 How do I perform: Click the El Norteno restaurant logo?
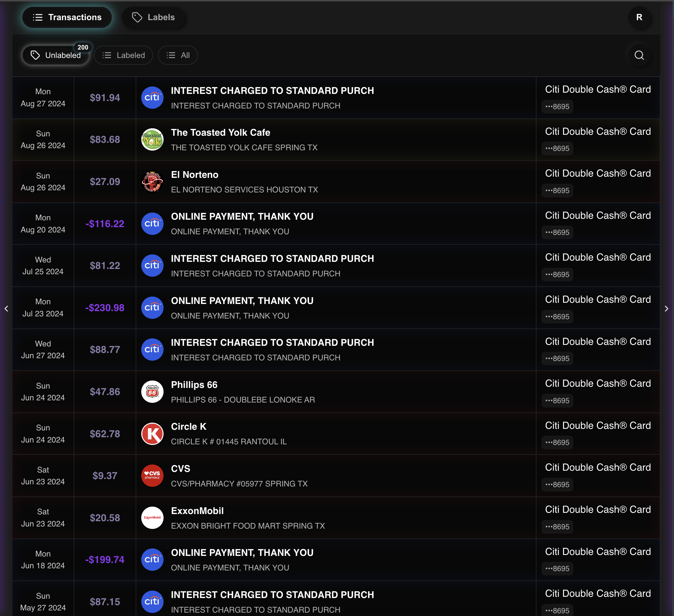pos(152,182)
